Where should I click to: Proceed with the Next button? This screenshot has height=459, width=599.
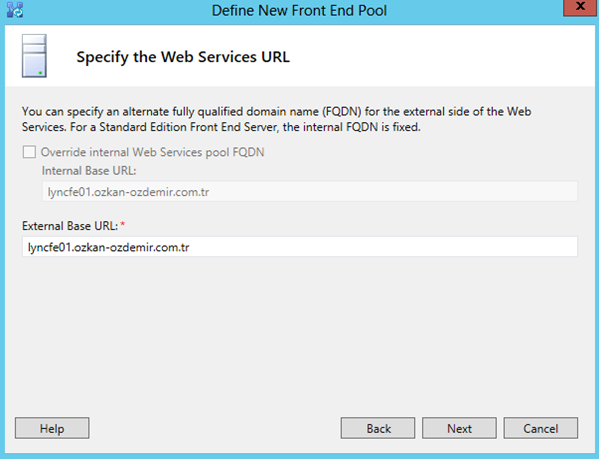coord(459,428)
